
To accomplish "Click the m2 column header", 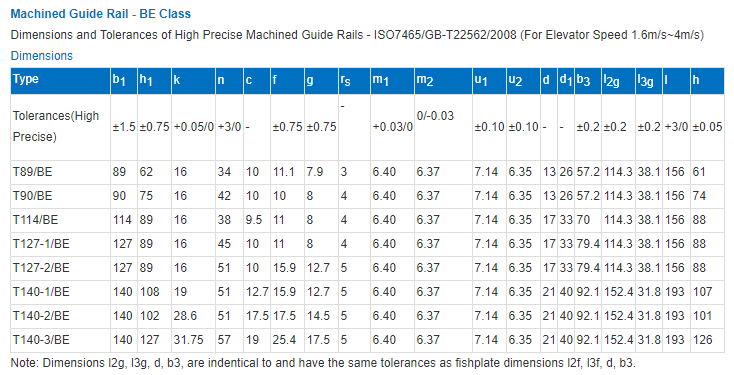I will [x=425, y=80].
